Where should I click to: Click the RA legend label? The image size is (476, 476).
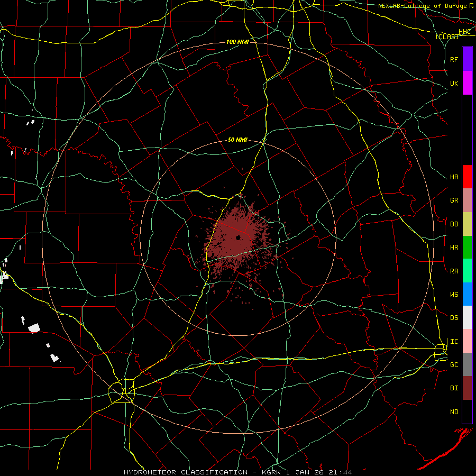(x=454, y=271)
